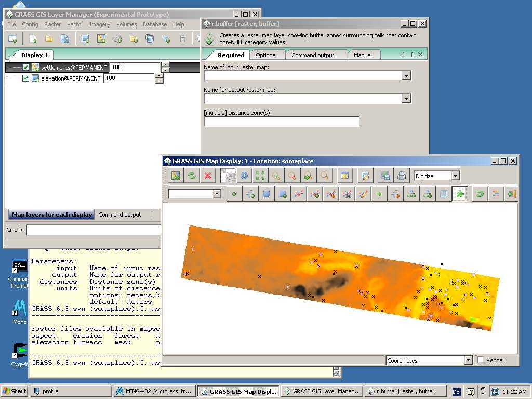Select Command output tab in Layer Manager
This screenshot has width=532, height=399.
point(119,215)
